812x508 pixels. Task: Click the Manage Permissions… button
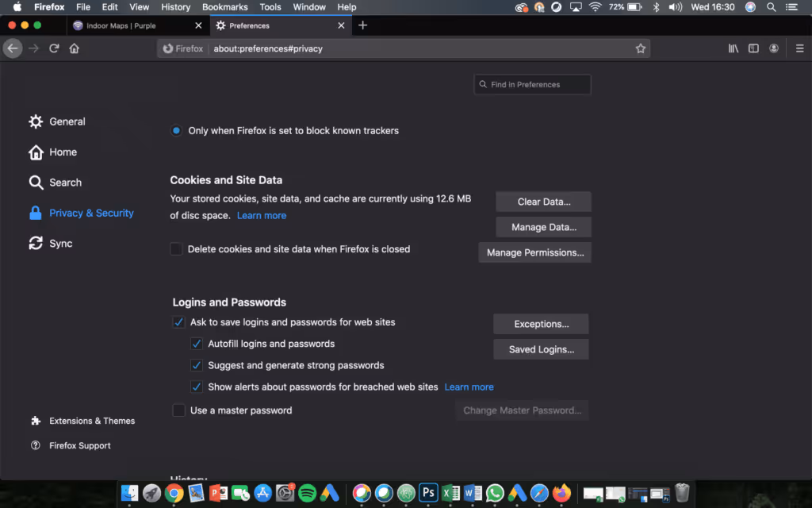tap(535, 252)
